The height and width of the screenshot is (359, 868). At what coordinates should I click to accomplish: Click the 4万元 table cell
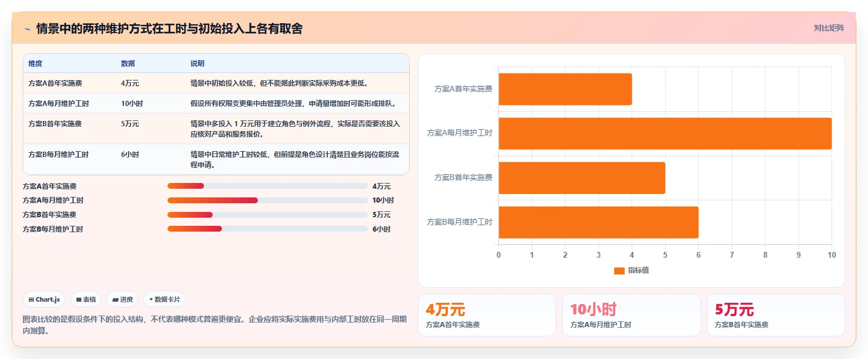click(x=130, y=83)
